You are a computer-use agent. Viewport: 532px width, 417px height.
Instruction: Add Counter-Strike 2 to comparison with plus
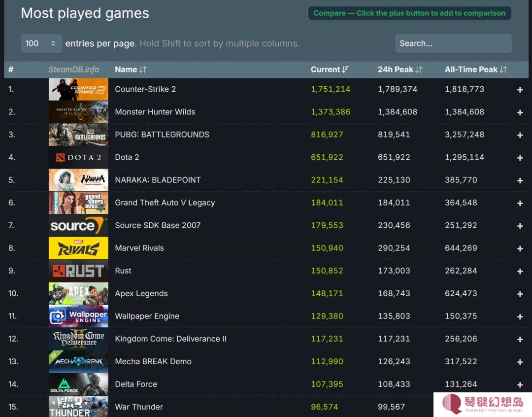[520, 90]
